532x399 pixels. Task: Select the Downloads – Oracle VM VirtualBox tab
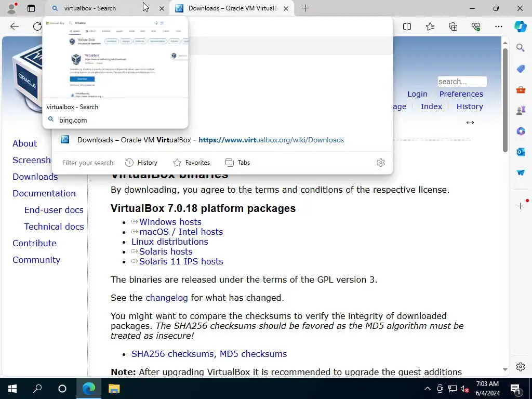click(232, 8)
